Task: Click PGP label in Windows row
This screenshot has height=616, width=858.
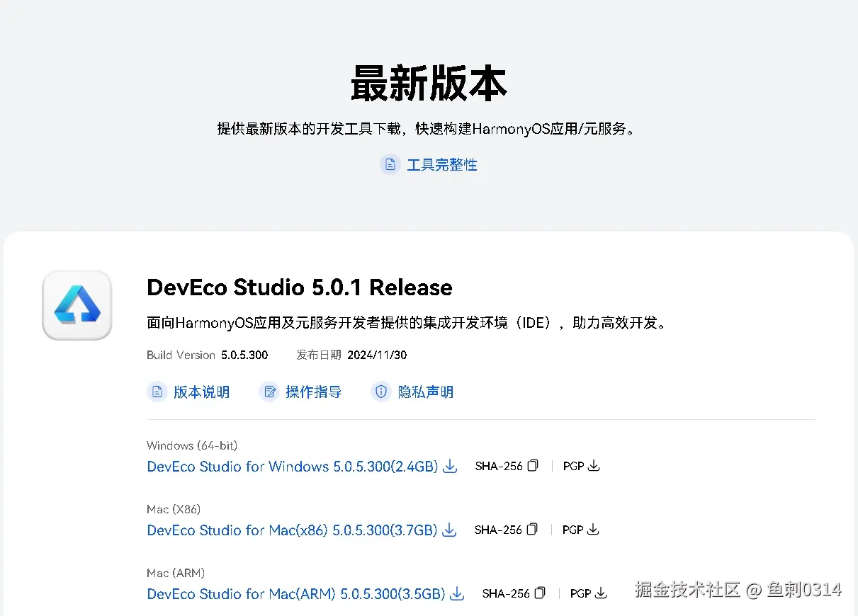Action: click(573, 466)
